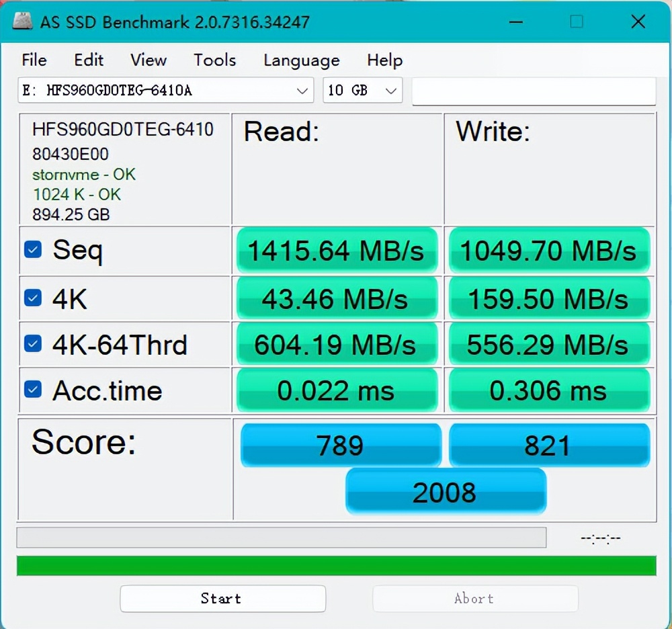Open the Edit menu
Image resolution: width=672 pixels, height=629 pixels.
(x=89, y=60)
